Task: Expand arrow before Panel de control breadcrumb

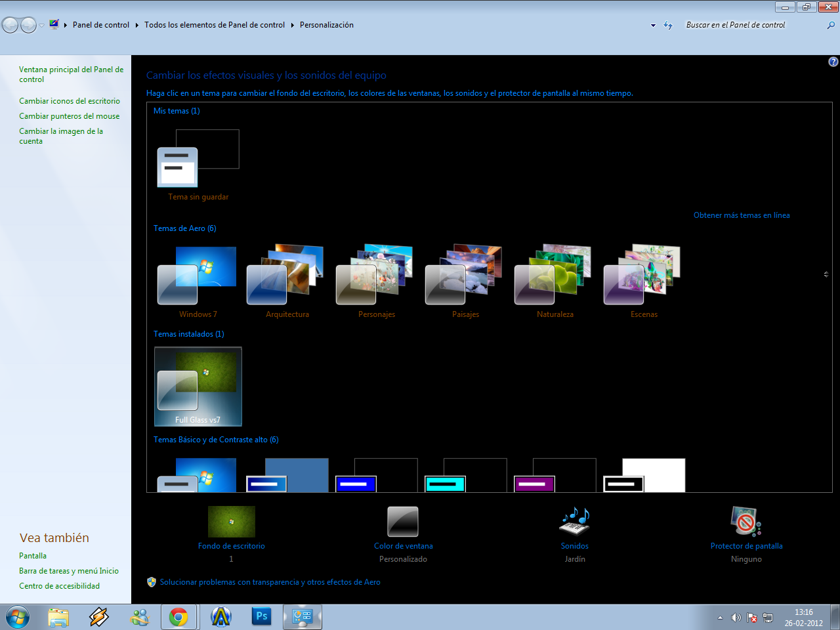Action: point(66,25)
